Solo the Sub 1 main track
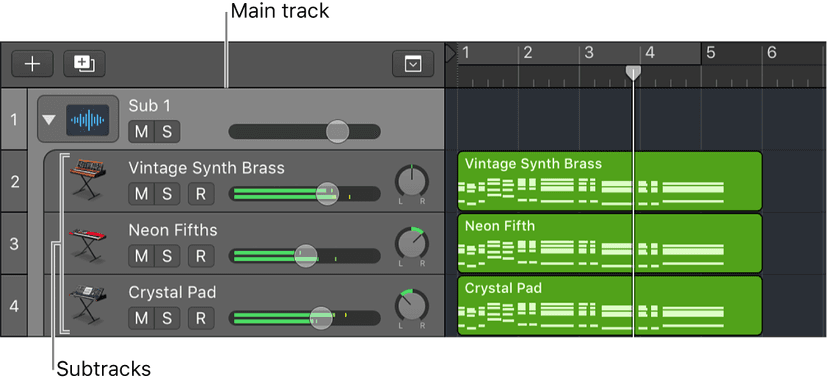828x385 pixels. tap(167, 132)
